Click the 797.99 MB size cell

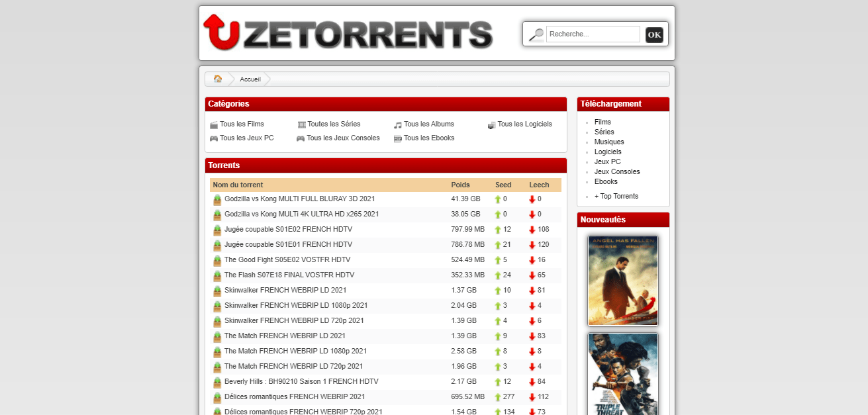click(x=467, y=229)
